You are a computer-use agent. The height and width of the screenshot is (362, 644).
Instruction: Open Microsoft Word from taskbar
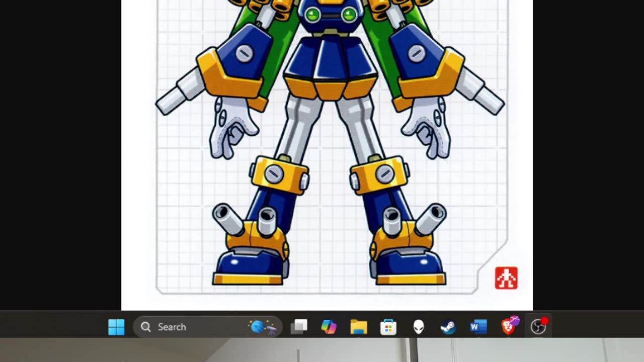tap(478, 327)
